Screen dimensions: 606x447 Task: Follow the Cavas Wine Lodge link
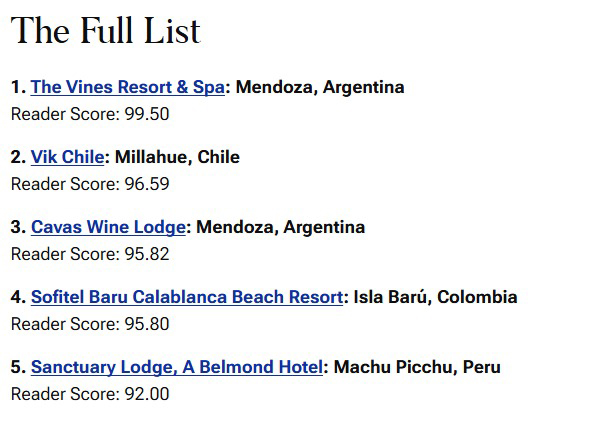click(108, 227)
